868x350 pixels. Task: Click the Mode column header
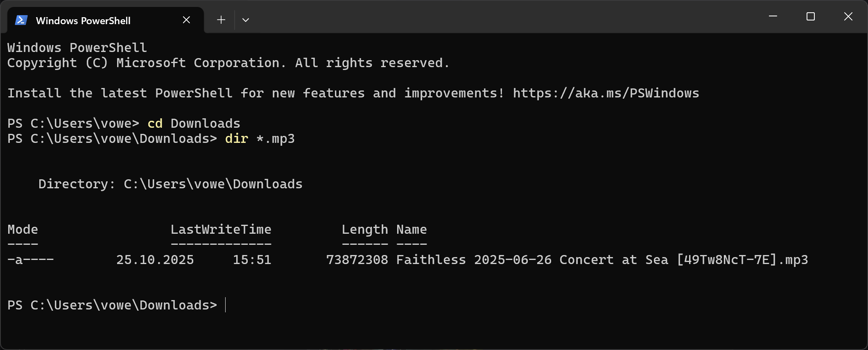pyautogui.click(x=23, y=230)
